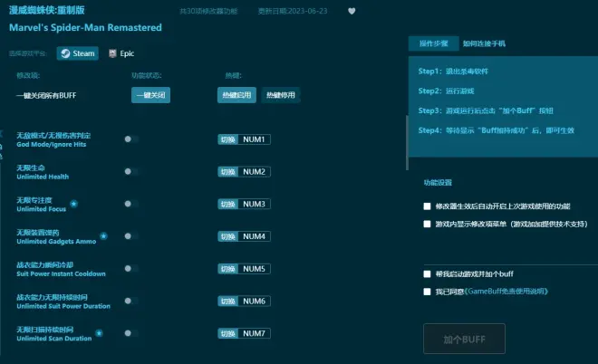Screen dimensions: 598x364
Task: Click star icon beside Unlimited Gadgets Ammo
Action: coord(103,236)
